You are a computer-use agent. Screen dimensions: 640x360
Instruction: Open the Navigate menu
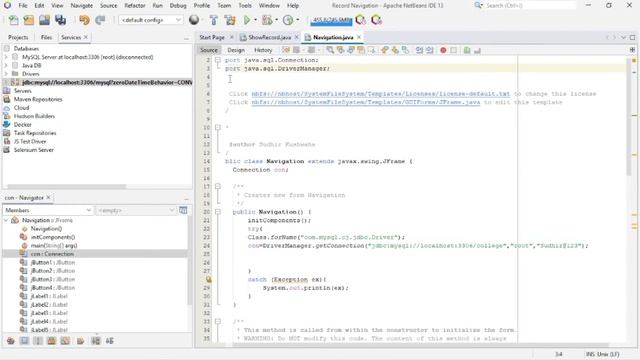82,6
